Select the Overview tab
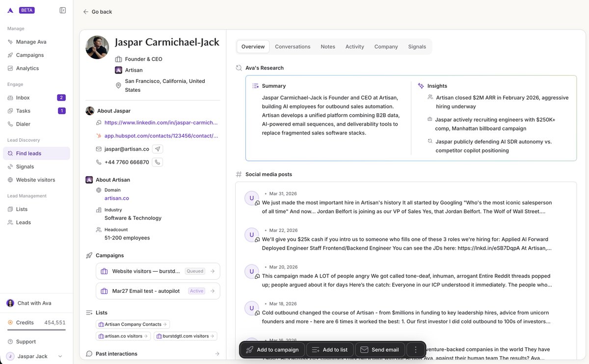Viewport: 589px width, 364px height. click(x=253, y=47)
